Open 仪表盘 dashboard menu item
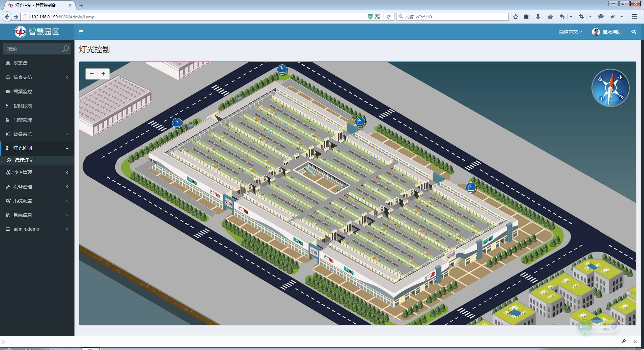 37,63
